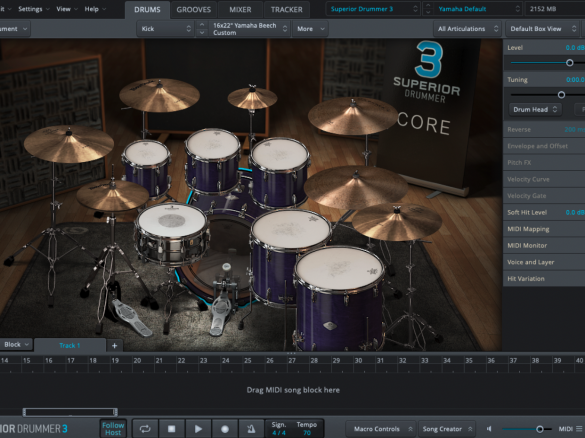Click bar 35 on timeline ruler
This screenshot has height=438, width=585.
[x=469, y=360]
